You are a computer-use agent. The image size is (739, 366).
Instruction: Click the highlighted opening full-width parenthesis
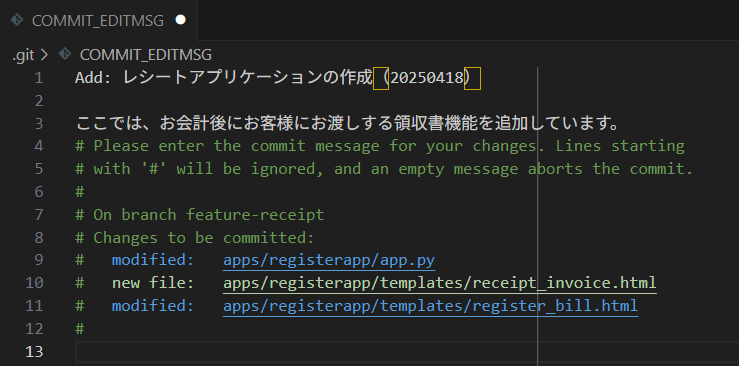click(381, 78)
